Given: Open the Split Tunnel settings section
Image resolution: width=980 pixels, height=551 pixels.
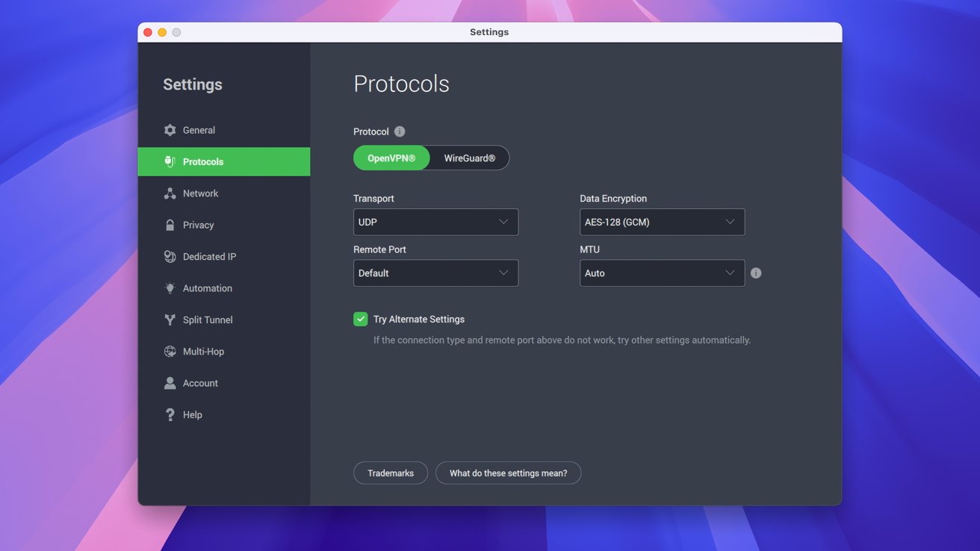Looking at the screenshot, I should point(224,320).
